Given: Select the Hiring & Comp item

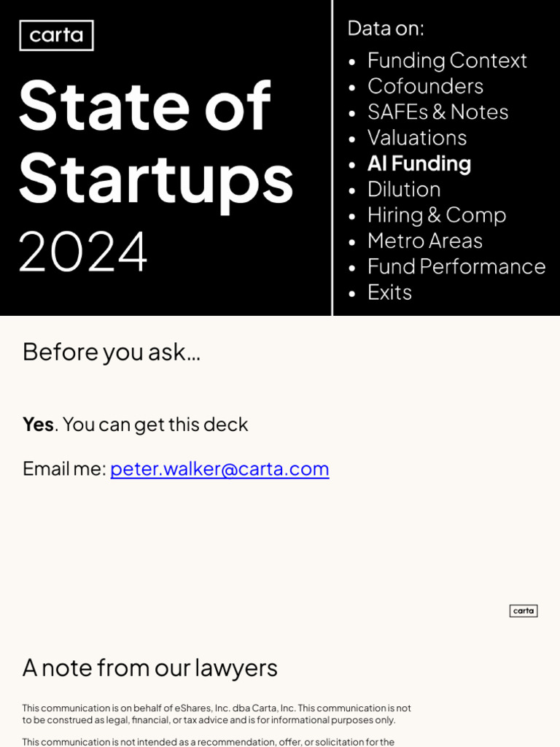Looking at the screenshot, I should pyautogui.click(x=436, y=214).
